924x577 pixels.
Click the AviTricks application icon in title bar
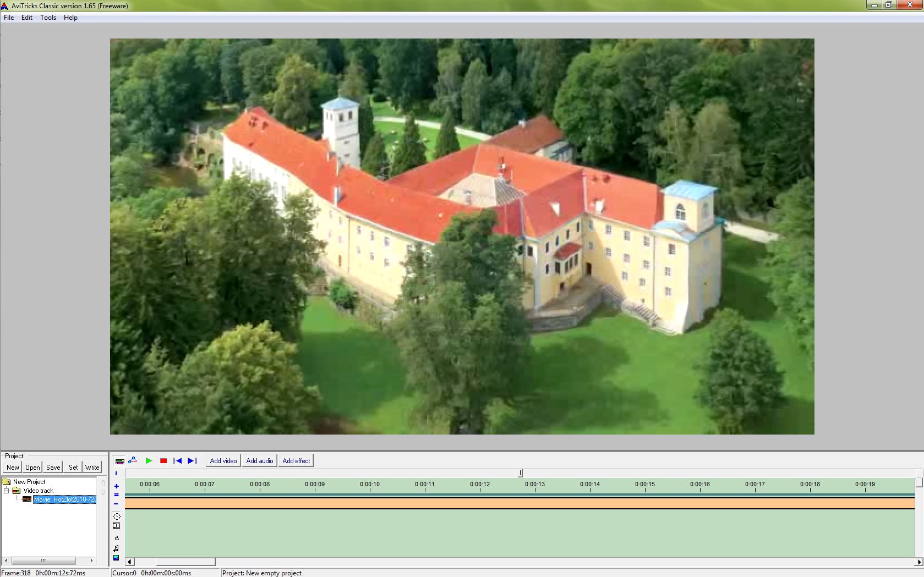[5, 6]
